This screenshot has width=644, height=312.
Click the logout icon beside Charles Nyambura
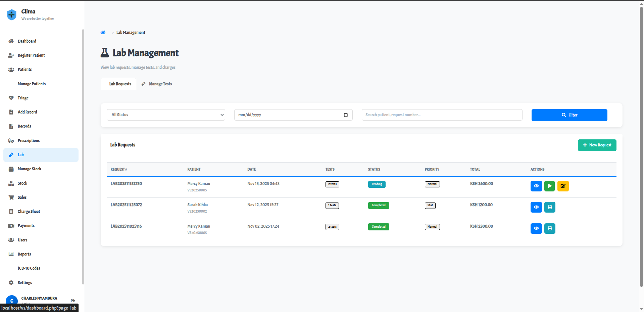(x=73, y=301)
